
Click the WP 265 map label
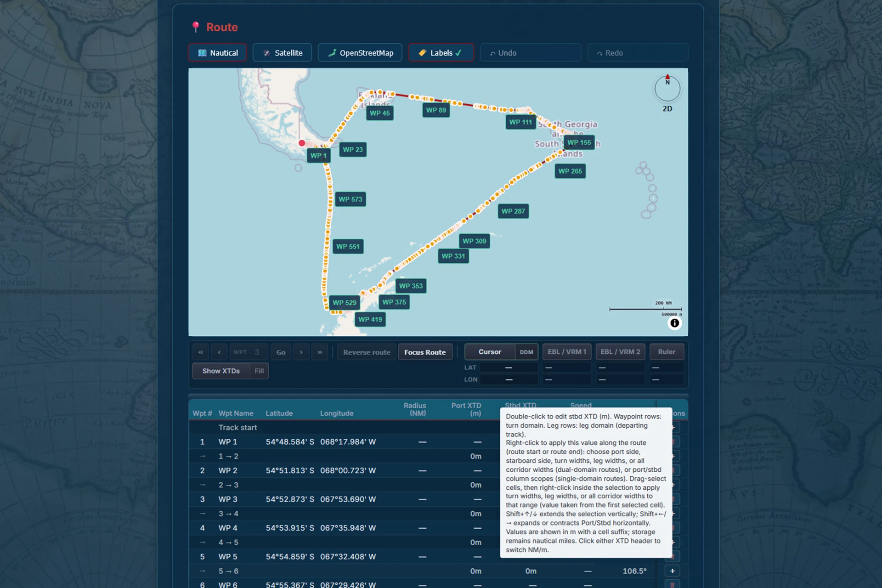[570, 171]
